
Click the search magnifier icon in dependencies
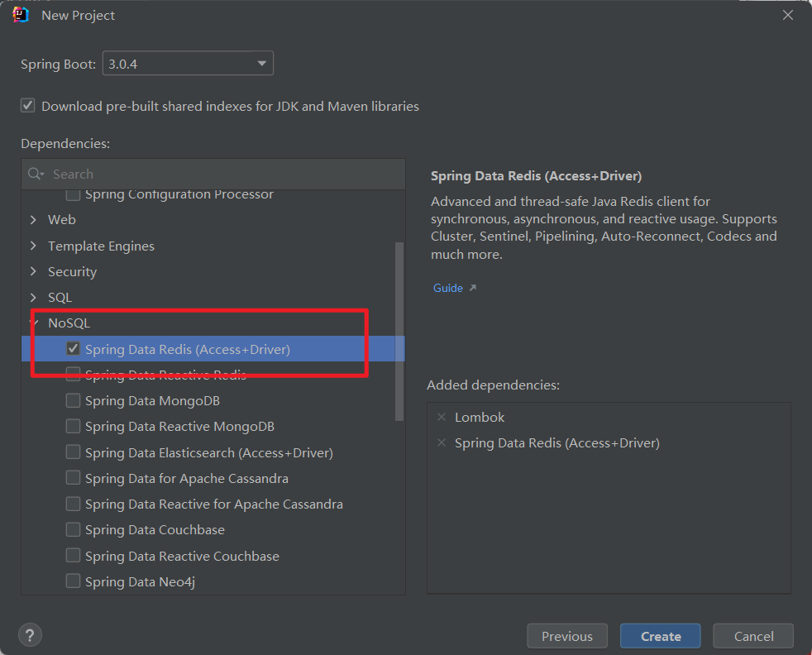click(x=36, y=174)
